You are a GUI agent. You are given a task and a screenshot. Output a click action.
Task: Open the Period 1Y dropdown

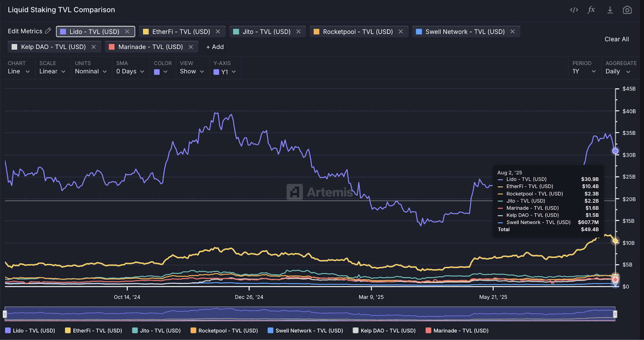pyautogui.click(x=584, y=71)
